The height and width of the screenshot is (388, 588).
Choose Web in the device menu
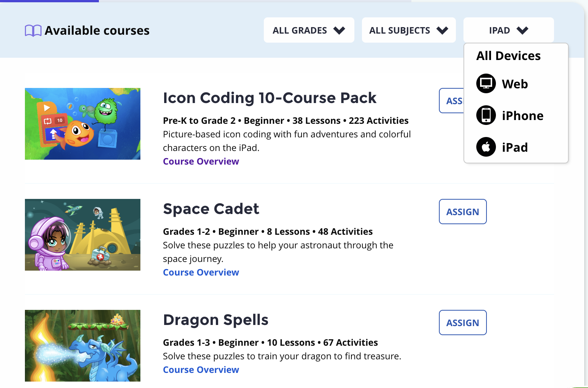[x=515, y=84]
